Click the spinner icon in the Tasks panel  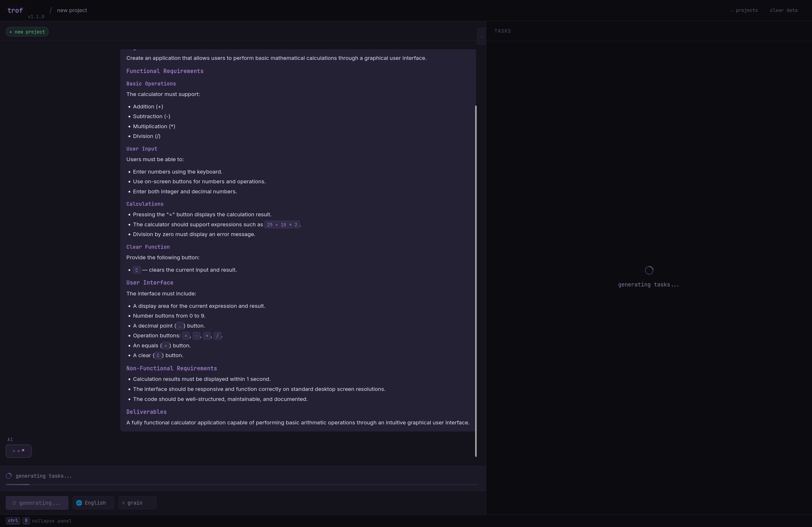[649, 270]
